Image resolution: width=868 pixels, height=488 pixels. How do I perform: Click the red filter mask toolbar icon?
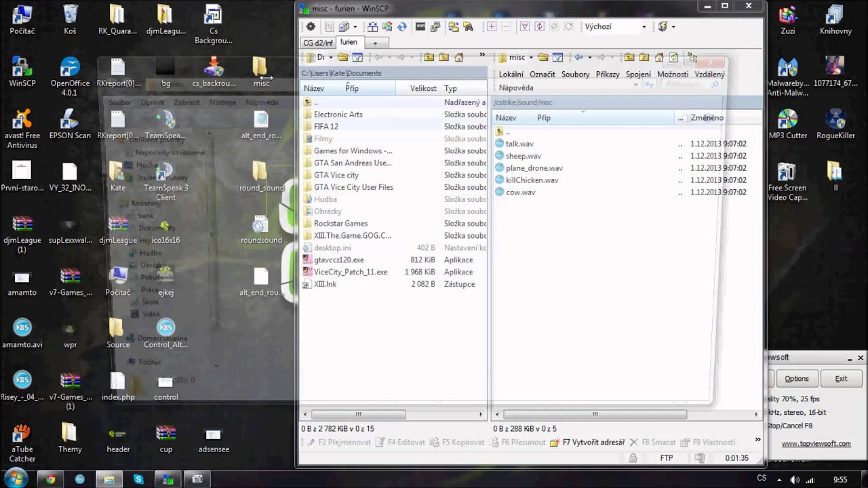[525, 26]
